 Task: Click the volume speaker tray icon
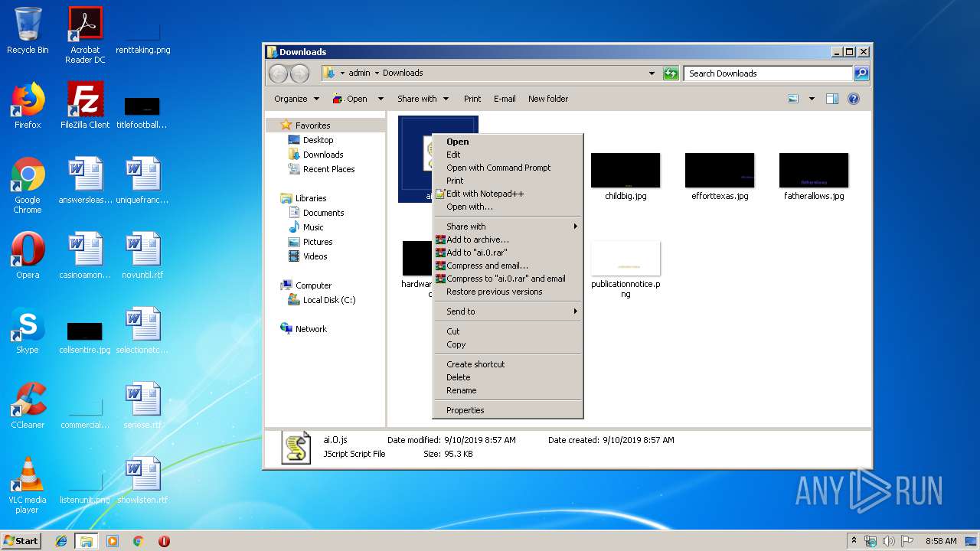pos(889,541)
